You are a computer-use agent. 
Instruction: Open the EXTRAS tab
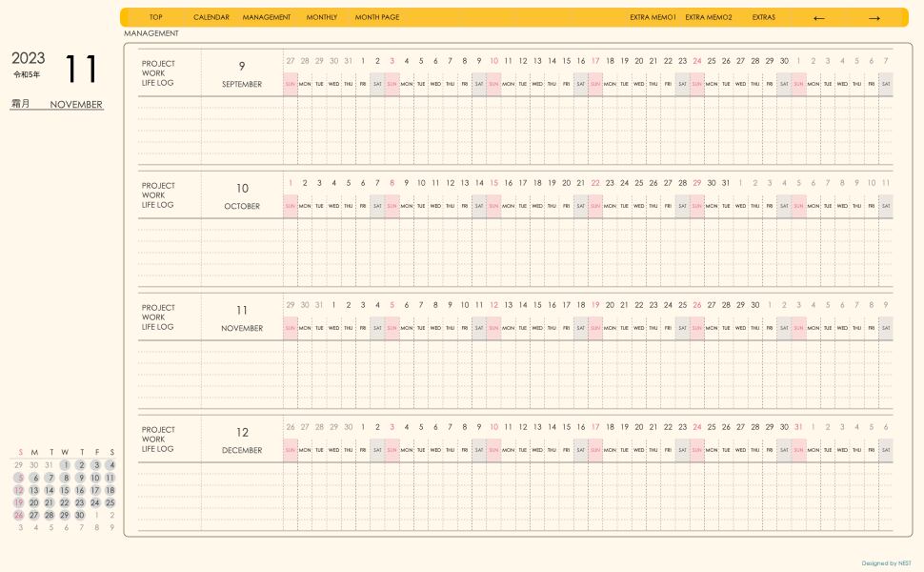point(764,17)
